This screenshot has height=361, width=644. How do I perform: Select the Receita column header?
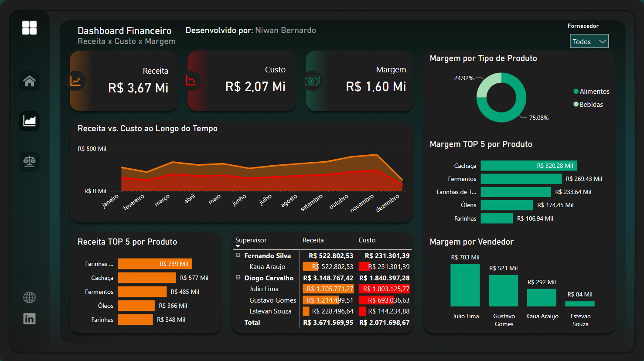pos(312,240)
